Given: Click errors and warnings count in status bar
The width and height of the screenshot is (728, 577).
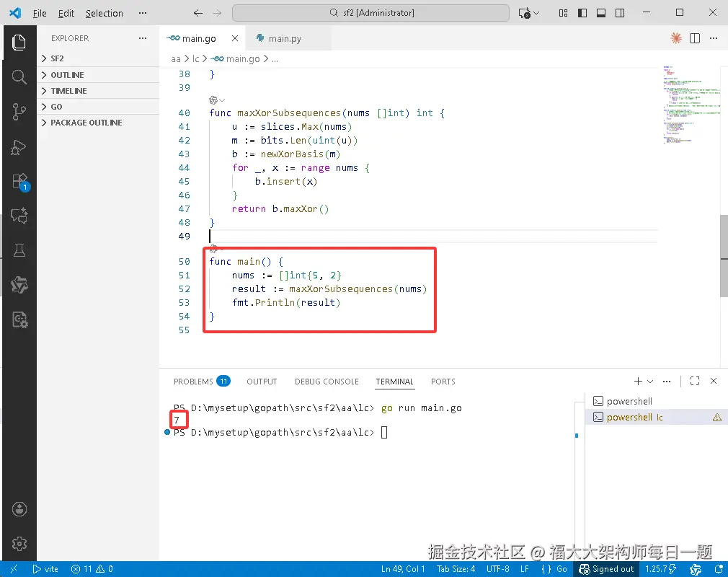Looking at the screenshot, I should pos(92,568).
